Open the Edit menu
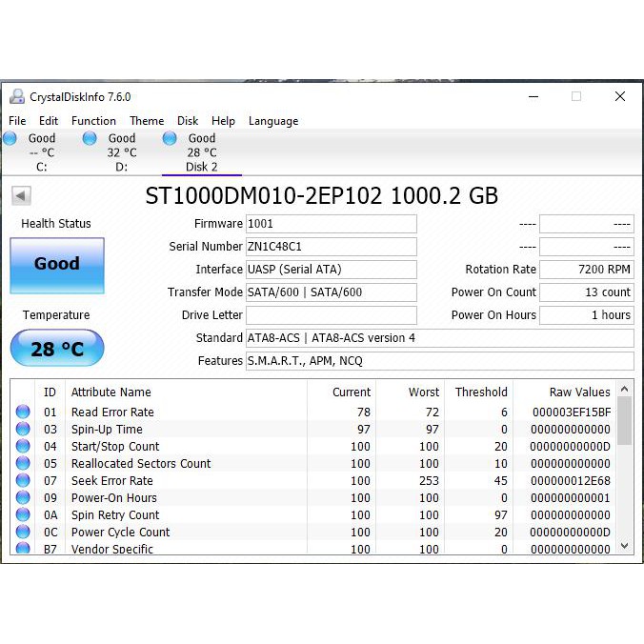Viewport: 644px width, 644px height. point(49,121)
